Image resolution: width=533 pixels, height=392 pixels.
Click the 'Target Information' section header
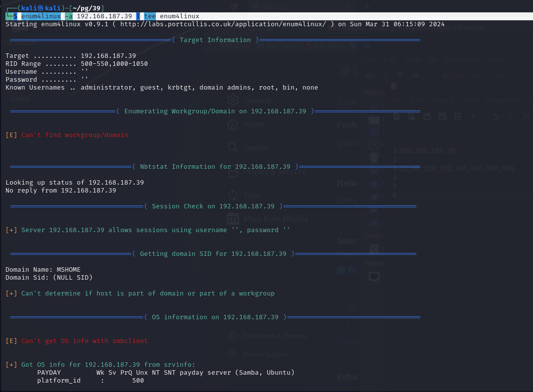[215, 40]
